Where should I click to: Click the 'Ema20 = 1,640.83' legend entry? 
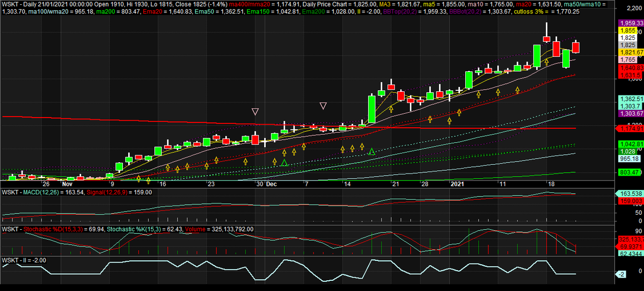pyautogui.click(x=169, y=11)
